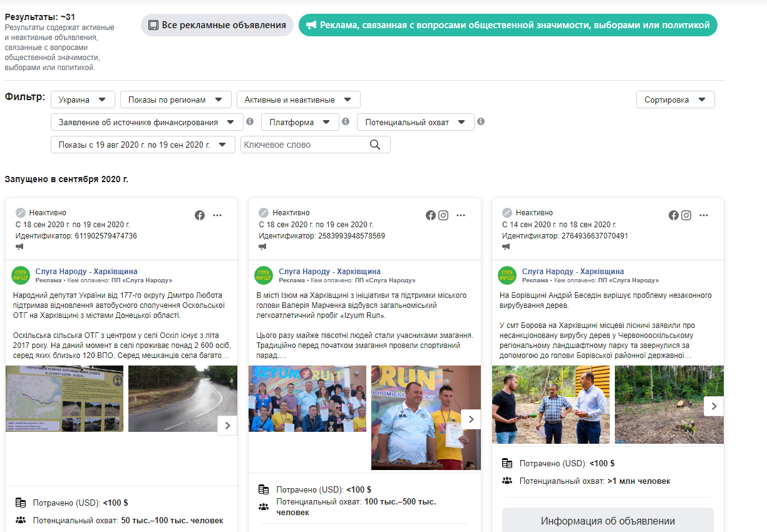Open the Показы по регионам dropdown
The image size is (767, 532).
(x=175, y=100)
